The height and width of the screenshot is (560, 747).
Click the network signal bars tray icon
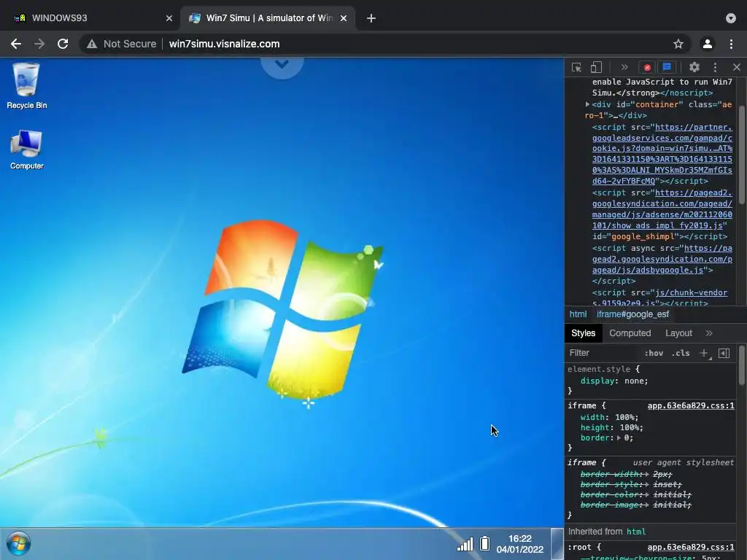pos(465,544)
